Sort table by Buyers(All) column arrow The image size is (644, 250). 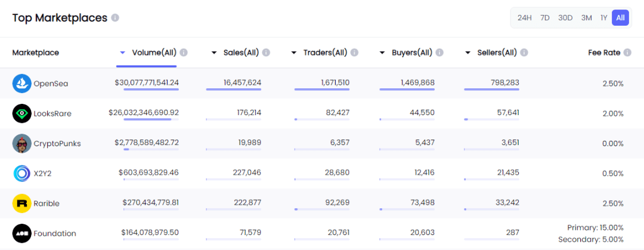coord(382,53)
